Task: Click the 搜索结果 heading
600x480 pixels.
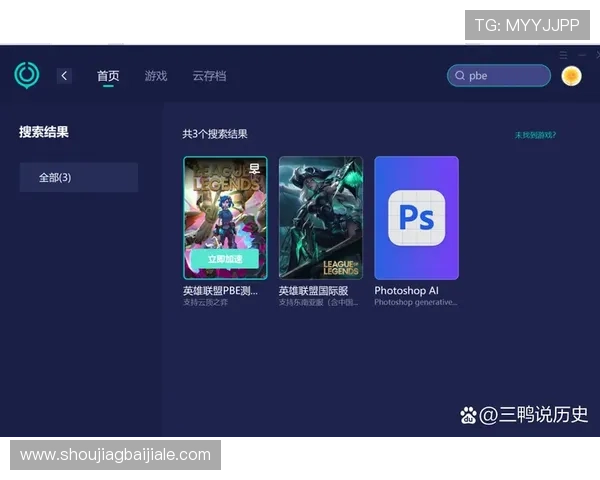Action: [x=44, y=132]
